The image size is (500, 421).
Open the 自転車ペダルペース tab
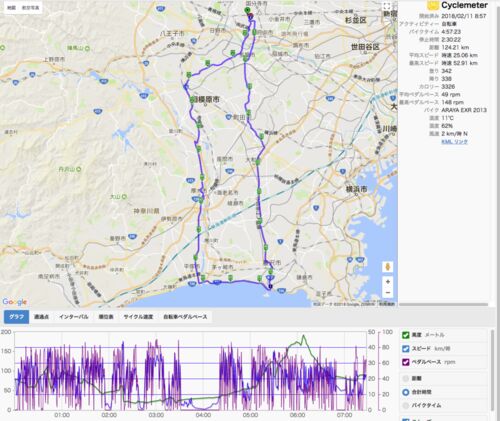pos(185,317)
